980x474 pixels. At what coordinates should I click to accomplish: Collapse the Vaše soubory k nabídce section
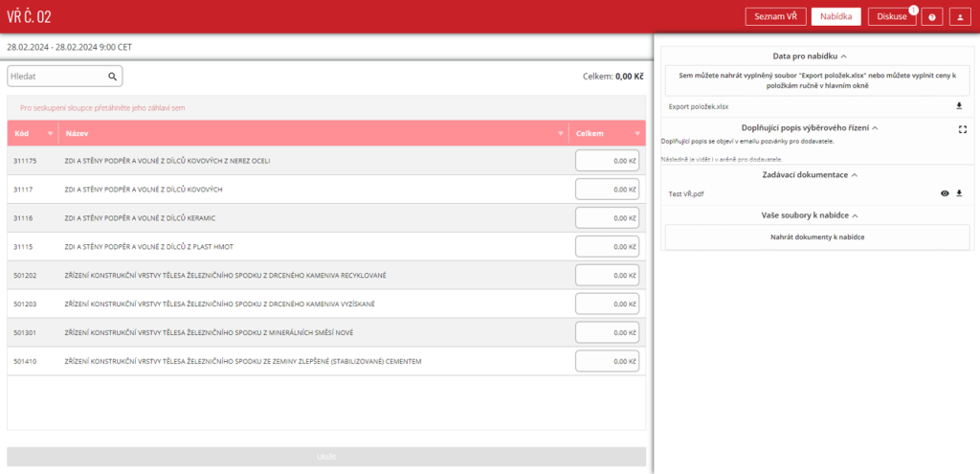click(855, 216)
